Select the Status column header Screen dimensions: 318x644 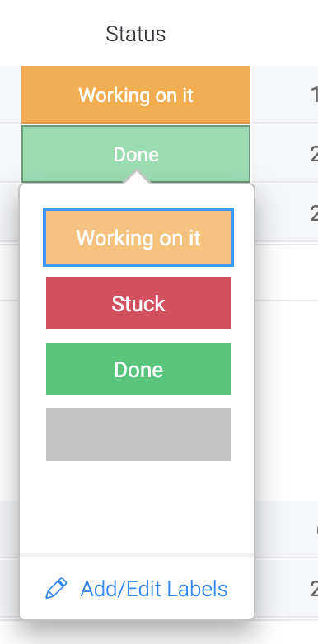(136, 34)
